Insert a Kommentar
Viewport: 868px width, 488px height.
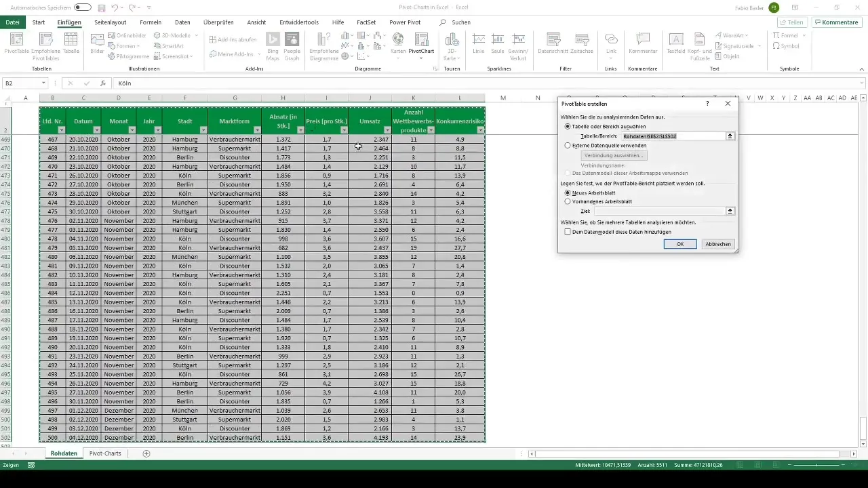coord(643,43)
